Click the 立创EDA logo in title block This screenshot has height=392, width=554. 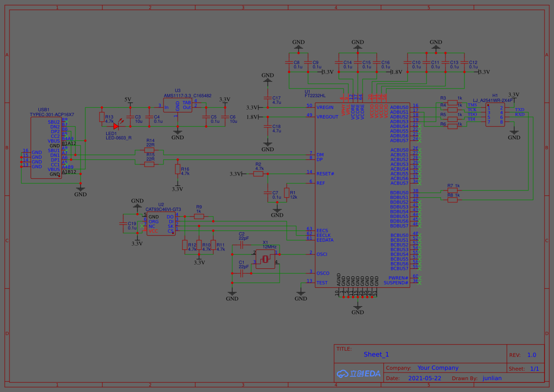click(x=359, y=373)
